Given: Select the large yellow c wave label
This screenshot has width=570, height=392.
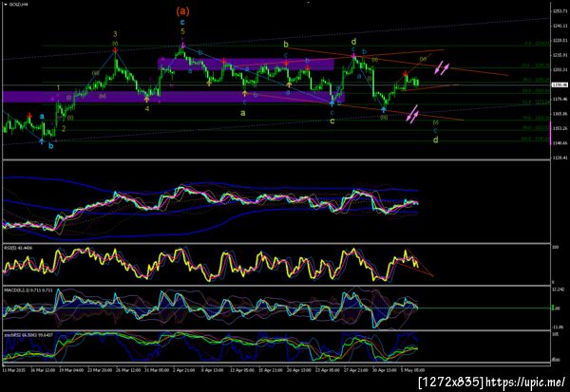Looking at the screenshot, I should [x=332, y=121].
